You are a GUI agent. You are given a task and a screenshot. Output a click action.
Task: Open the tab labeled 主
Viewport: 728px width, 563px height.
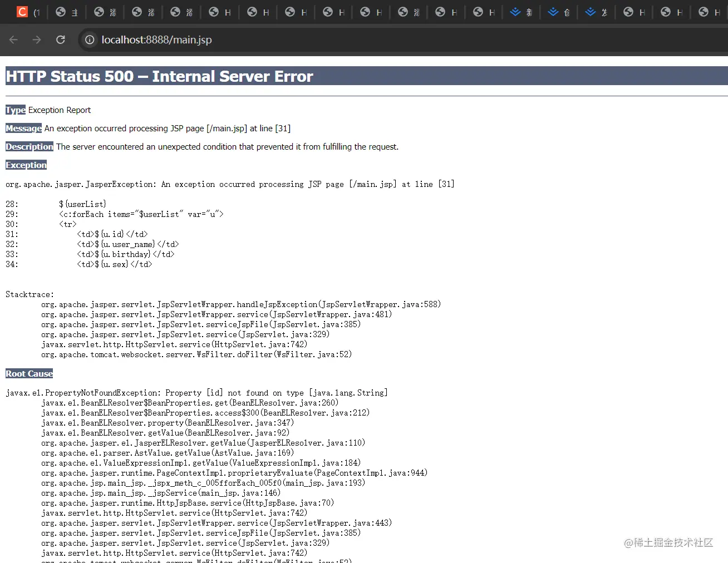point(67,12)
